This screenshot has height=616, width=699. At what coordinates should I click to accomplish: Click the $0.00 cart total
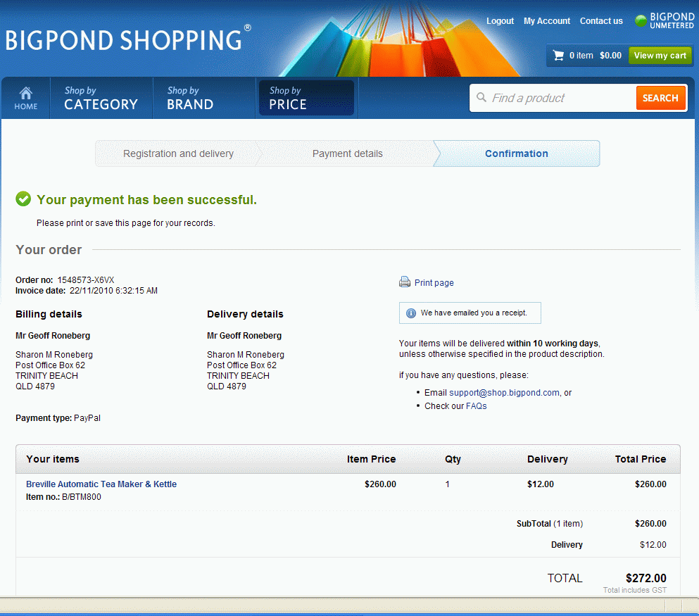point(610,56)
